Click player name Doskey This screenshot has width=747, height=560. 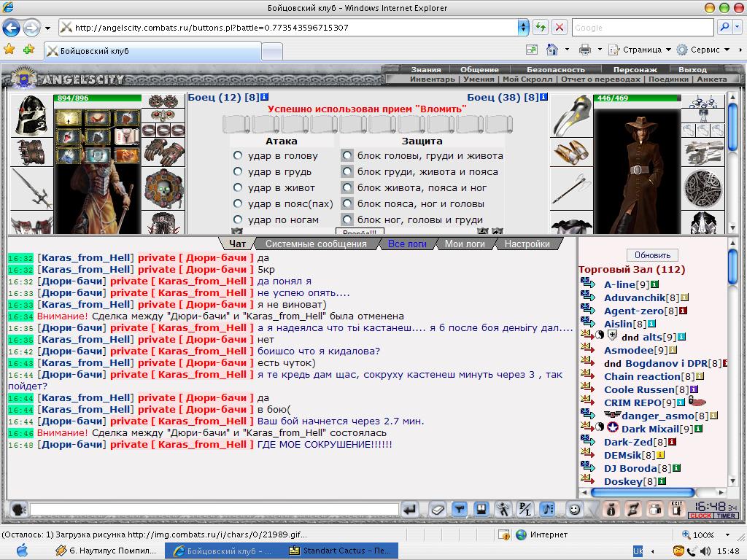click(623, 481)
